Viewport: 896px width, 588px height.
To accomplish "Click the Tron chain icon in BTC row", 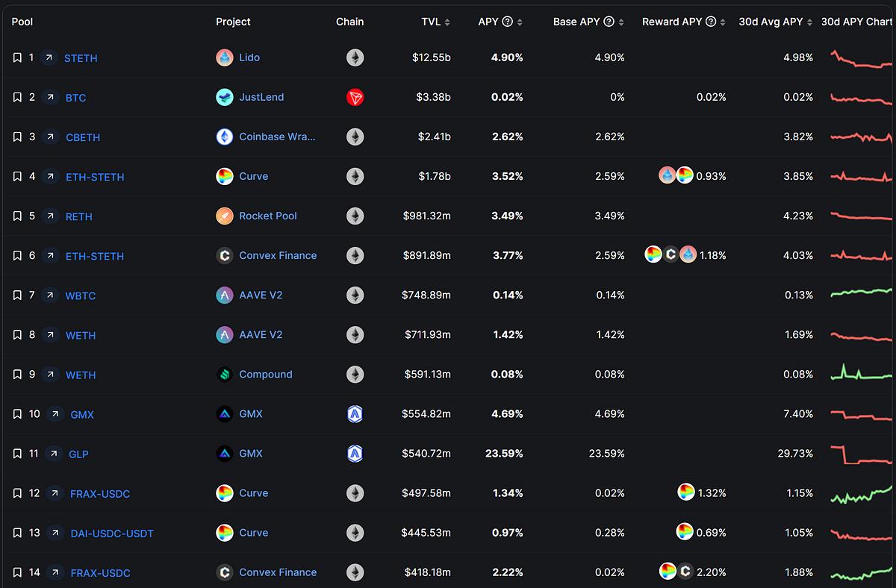I will tap(355, 97).
